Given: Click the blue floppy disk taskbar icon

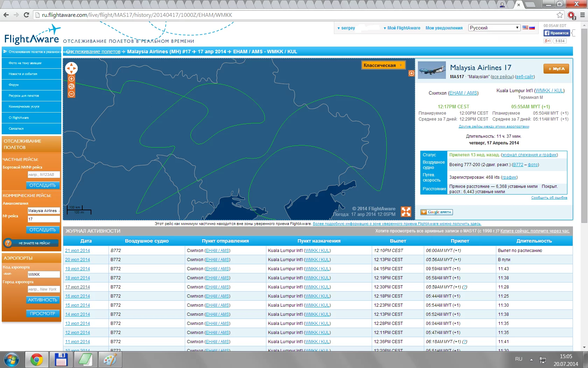Looking at the screenshot, I should (x=61, y=360).
